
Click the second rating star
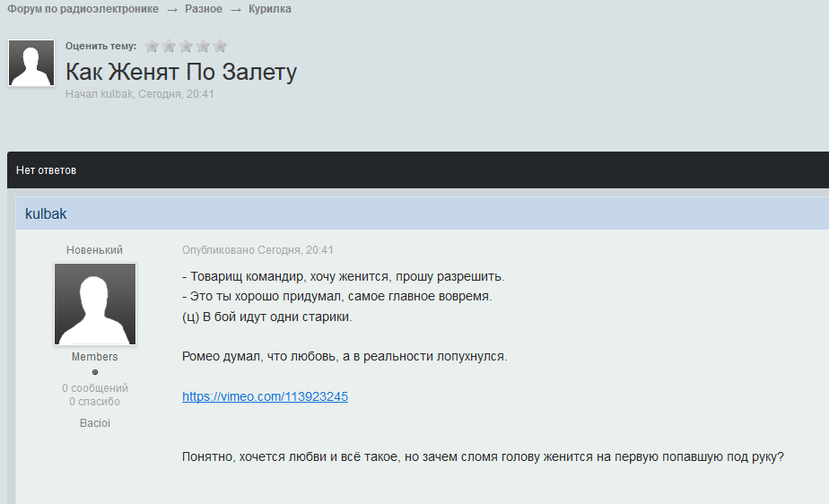170,46
